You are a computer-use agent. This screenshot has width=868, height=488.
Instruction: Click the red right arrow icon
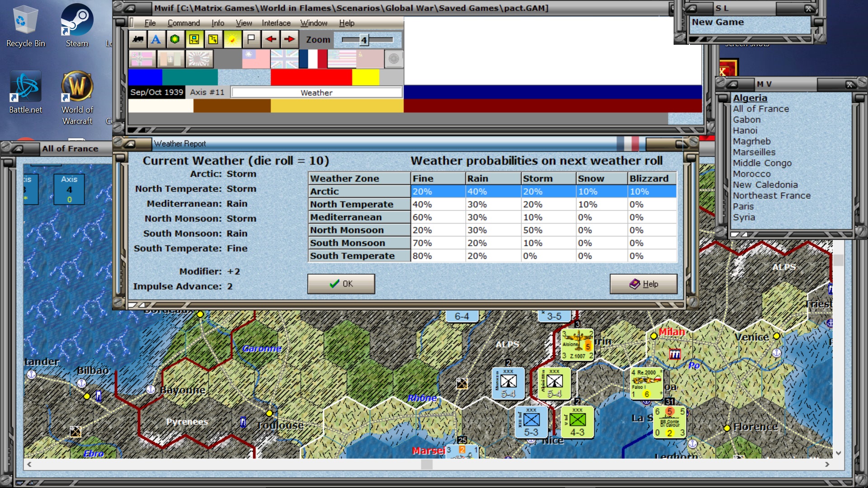tap(289, 40)
